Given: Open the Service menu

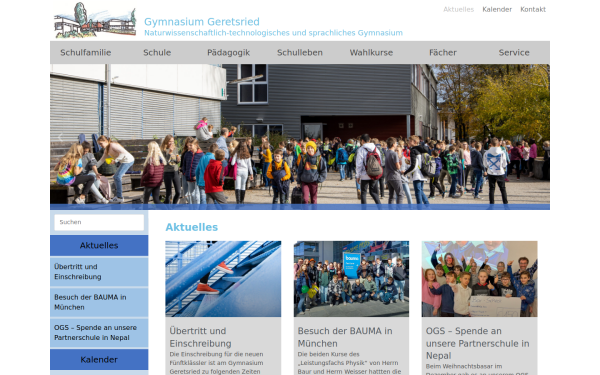Looking at the screenshot, I should (514, 53).
